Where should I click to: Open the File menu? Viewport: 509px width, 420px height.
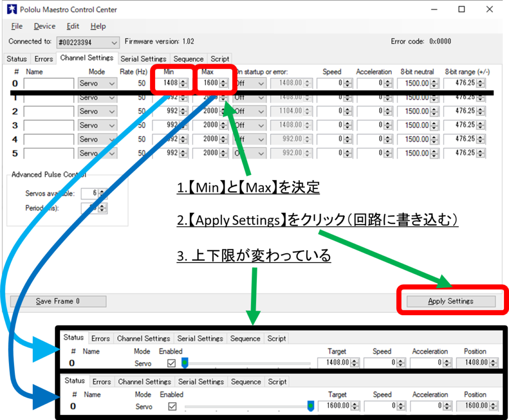[x=17, y=26]
